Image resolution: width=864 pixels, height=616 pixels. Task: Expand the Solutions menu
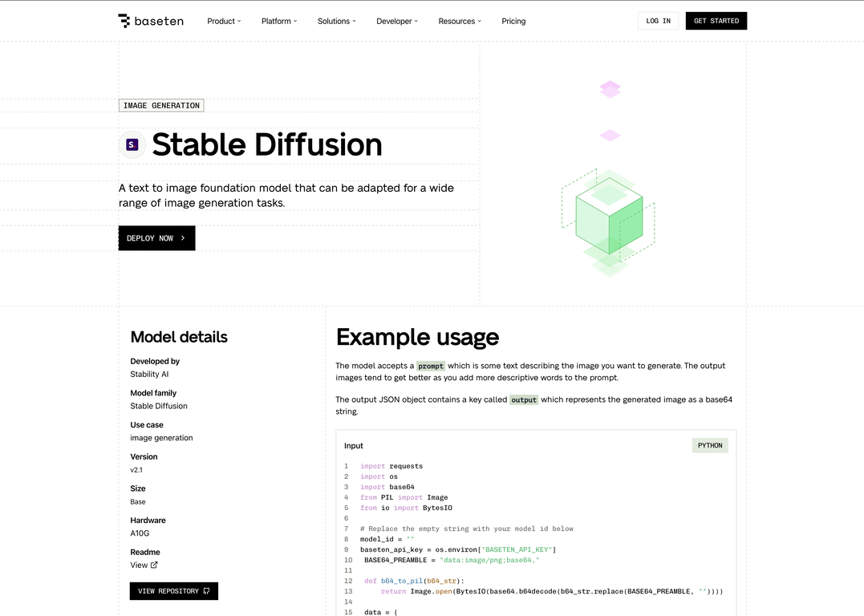[x=337, y=21]
